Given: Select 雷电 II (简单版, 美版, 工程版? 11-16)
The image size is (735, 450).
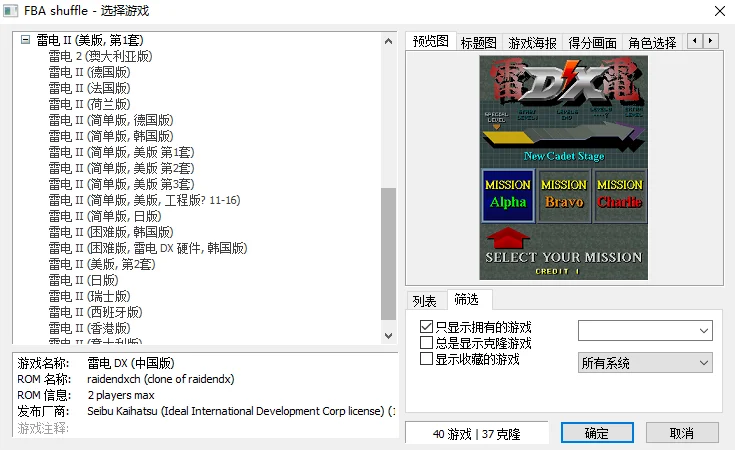Looking at the screenshot, I should pos(144,200).
